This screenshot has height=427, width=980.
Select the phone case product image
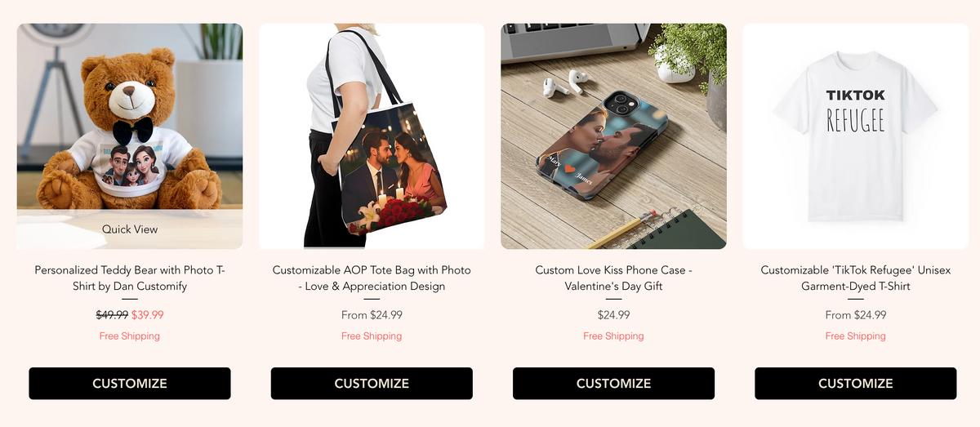tap(613, 136)
